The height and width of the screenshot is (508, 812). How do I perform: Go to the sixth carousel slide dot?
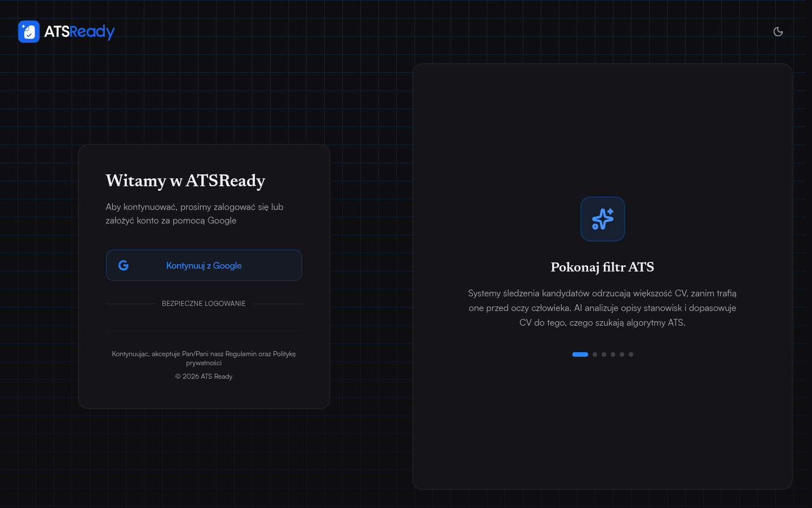point(631,354)
